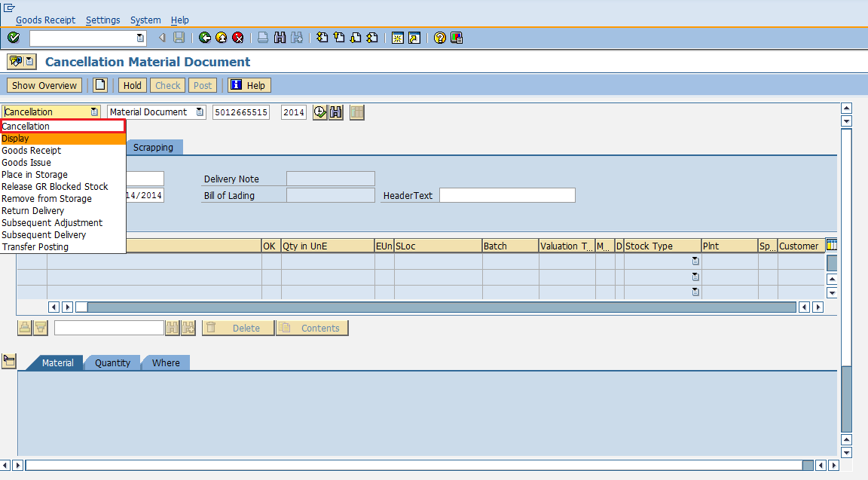Viewport: 868px width, 480px height.
Task: Click the Delivery Note input field
Action: [x=331, y=179]
